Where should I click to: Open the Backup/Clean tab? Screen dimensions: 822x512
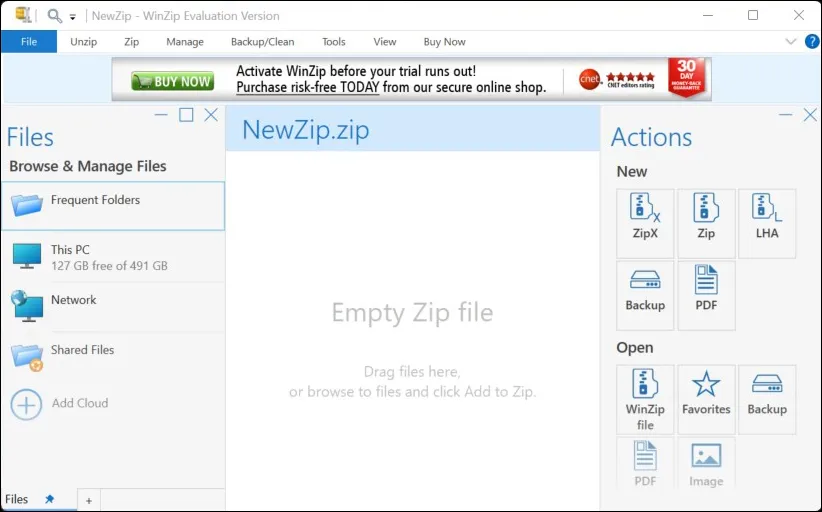263,41
